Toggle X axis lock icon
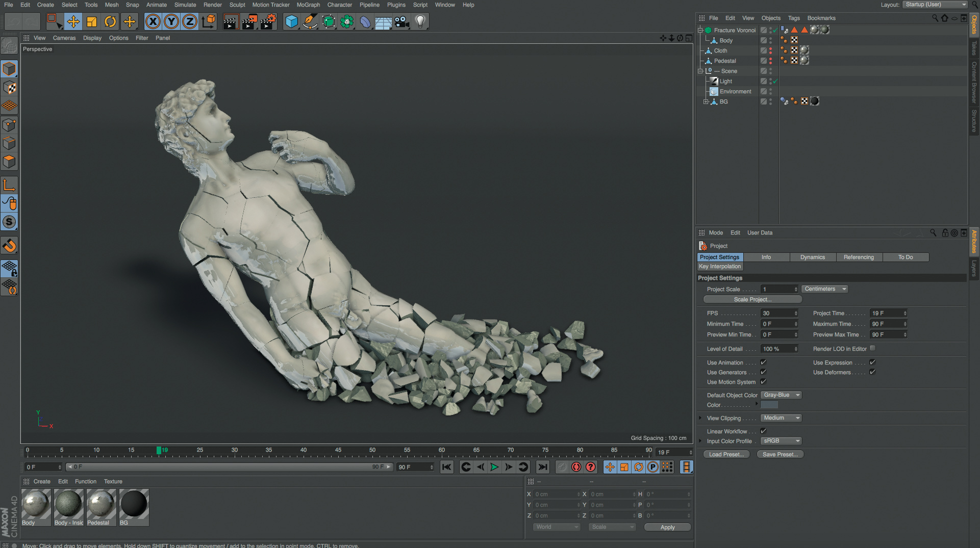The height and width of the screenshot is (548, 980). 153,21
